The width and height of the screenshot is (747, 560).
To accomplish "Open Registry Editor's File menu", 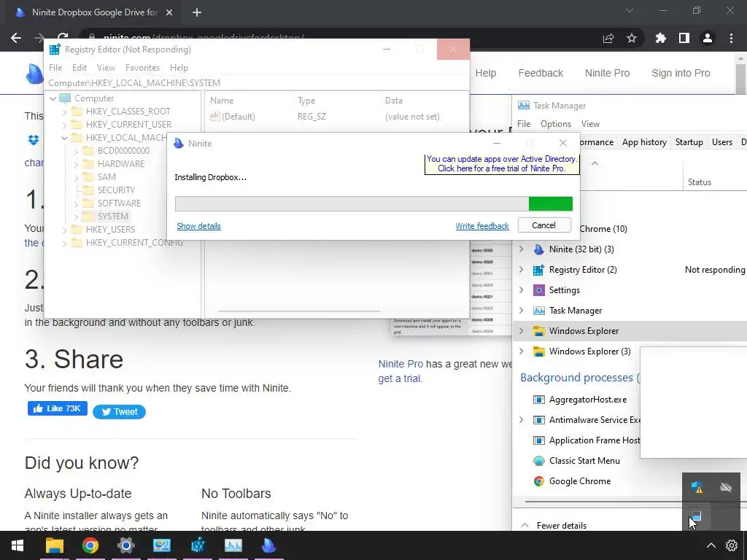I will [55, 68].
